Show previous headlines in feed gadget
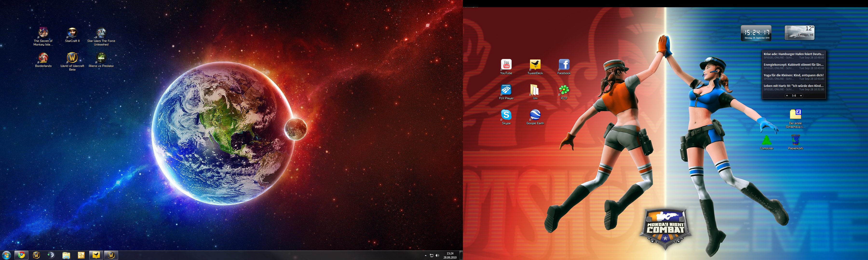 point(787,96)
